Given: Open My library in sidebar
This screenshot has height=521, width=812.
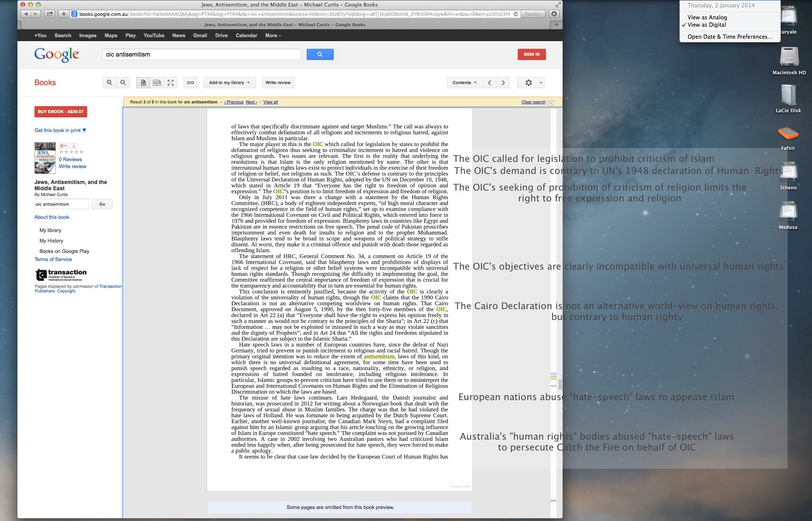Looking at the screenshot, I should coord(50,230).
